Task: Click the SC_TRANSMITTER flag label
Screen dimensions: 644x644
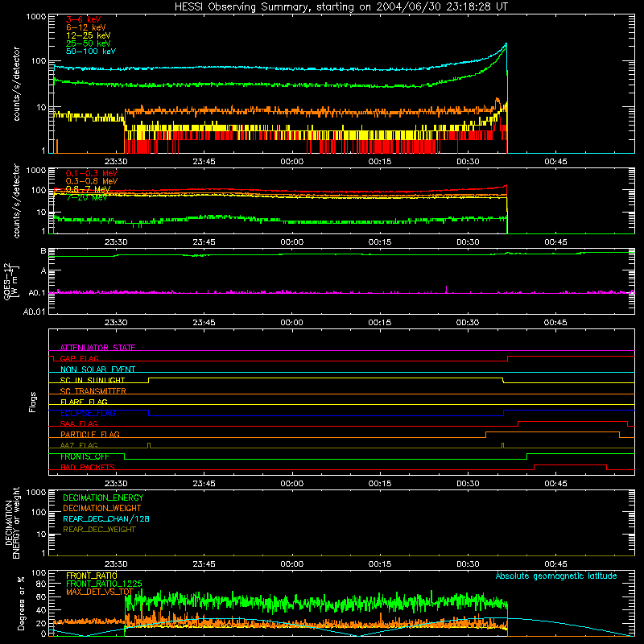Action: point(93,391)
